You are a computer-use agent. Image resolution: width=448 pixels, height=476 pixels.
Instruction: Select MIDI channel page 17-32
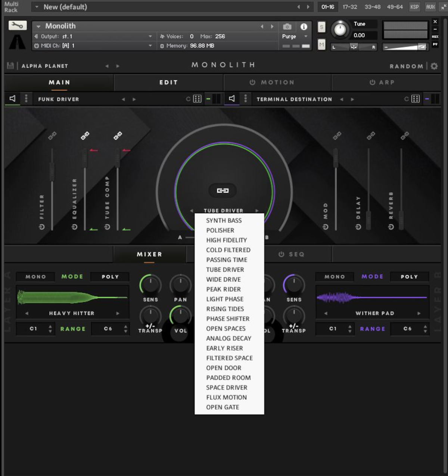click(x=350, y=7)
